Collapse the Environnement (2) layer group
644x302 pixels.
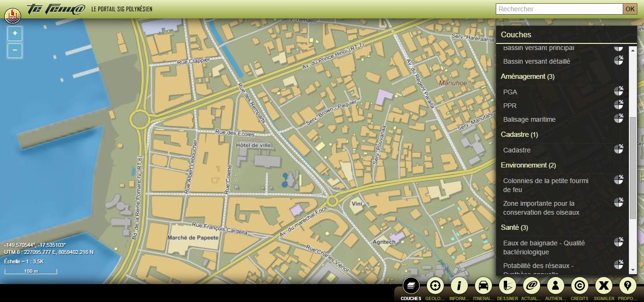click(x=528, y=165)
